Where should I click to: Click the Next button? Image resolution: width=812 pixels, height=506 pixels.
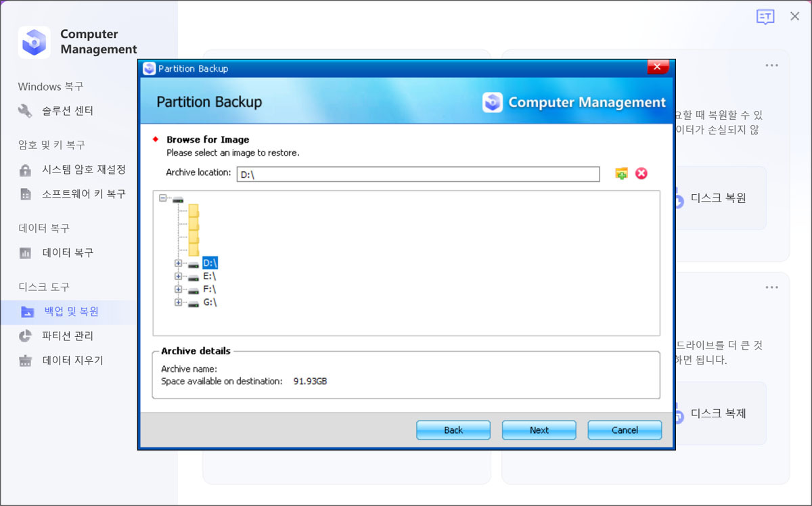click(x=539, y=430)
